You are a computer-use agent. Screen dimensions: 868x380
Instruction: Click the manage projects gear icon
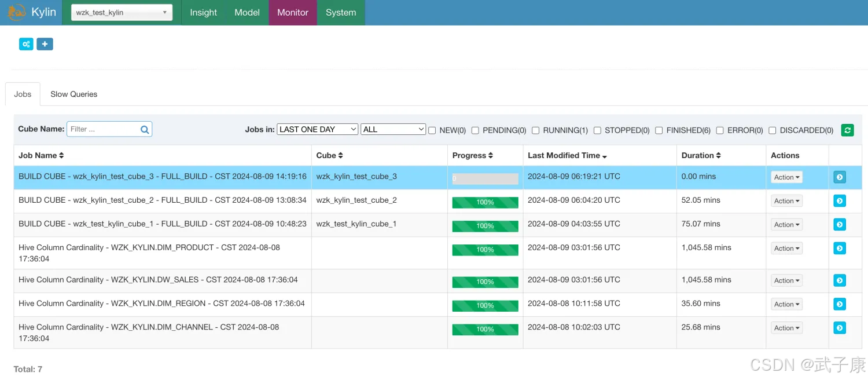point(26,44)
